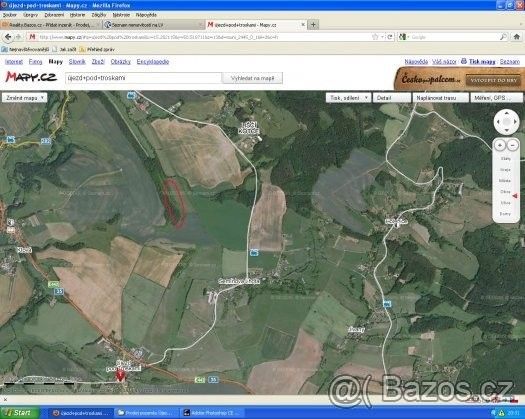Open Nejnavštěvovanější bookmark
The width and height of the screenshot is (525, 419).
[x=25, y=50]
